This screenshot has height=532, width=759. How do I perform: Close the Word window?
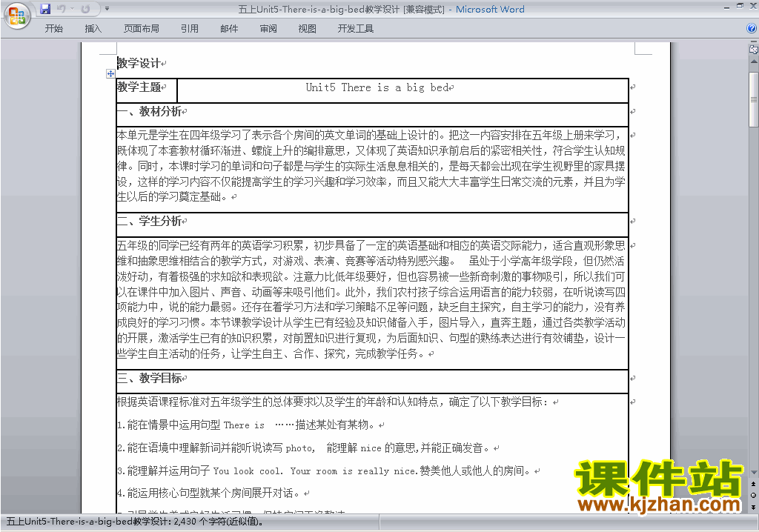pos(753,6)
